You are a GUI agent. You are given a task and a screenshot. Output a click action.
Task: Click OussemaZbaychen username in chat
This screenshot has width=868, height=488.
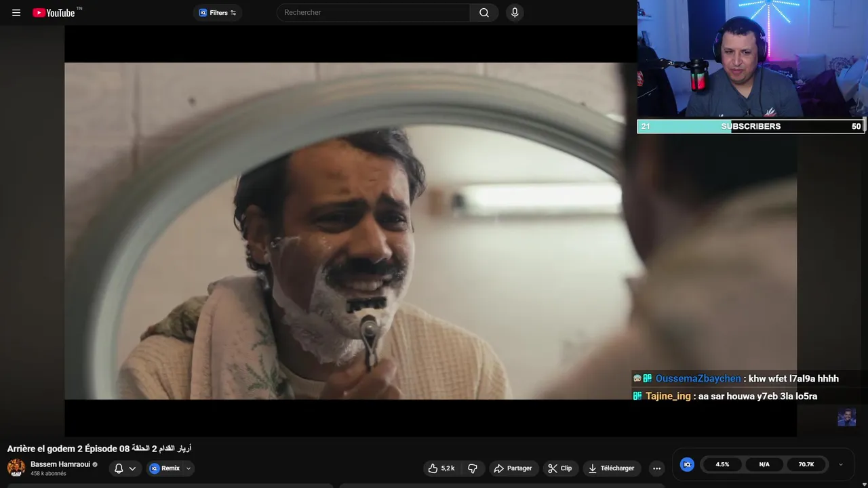click(x=698, y=379)
